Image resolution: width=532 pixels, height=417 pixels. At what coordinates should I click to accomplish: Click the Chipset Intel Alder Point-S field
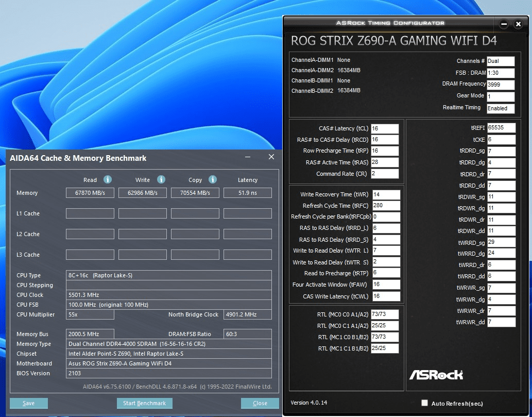click(x=169, y=354)
